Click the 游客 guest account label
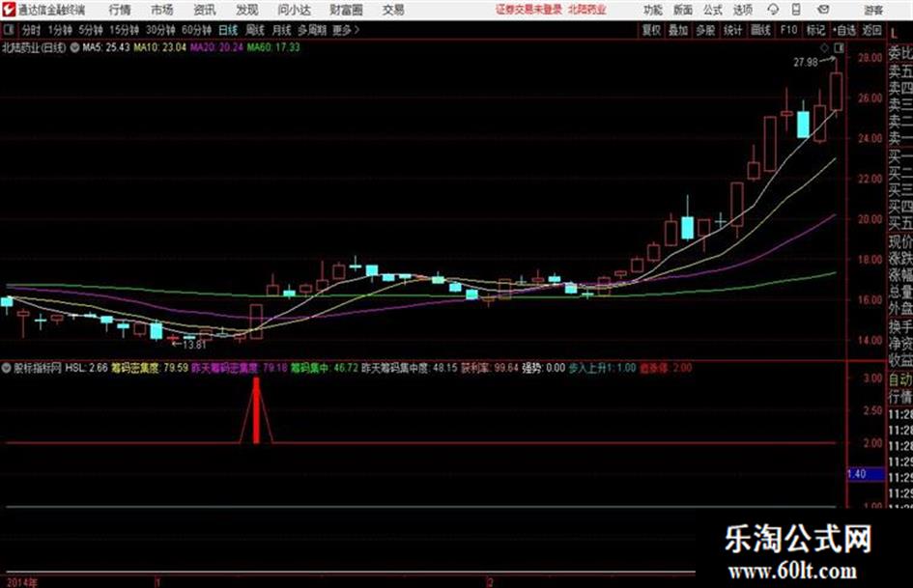The image size is (913, 588). [873, 10]
